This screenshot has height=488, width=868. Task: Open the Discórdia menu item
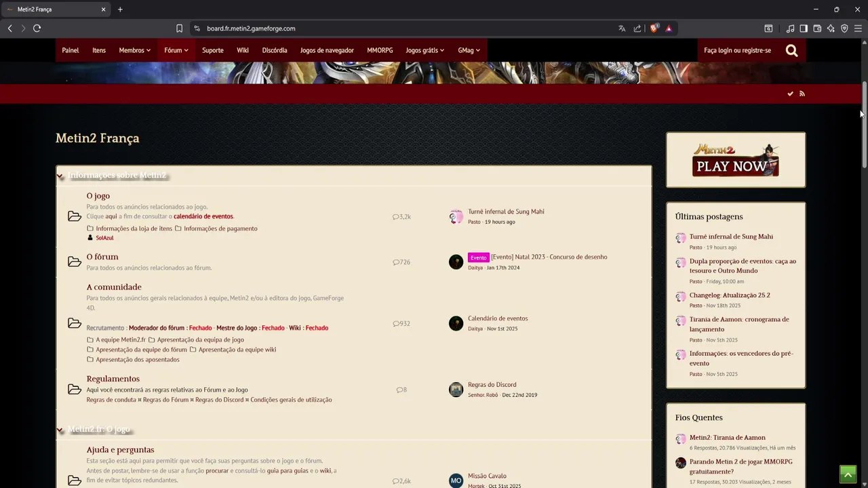(275, 50)
